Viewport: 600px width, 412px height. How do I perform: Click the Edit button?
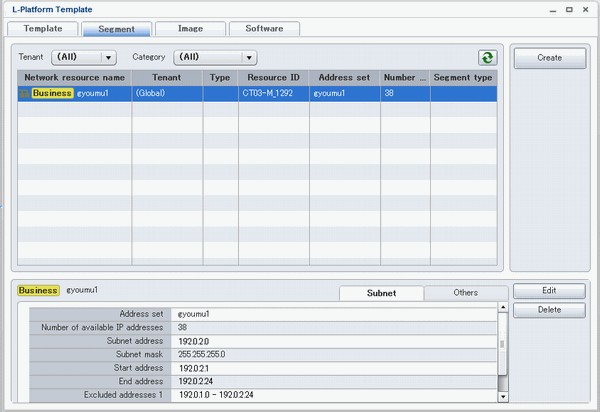tap(549, 291)
